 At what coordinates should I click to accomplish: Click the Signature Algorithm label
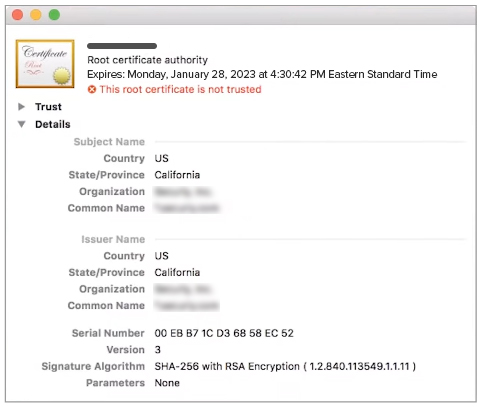click(x=93, y=366)
